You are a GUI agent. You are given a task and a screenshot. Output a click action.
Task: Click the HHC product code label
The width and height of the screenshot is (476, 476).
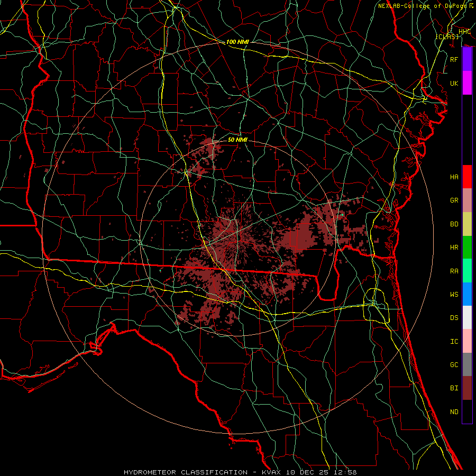(x=464, y=32)
